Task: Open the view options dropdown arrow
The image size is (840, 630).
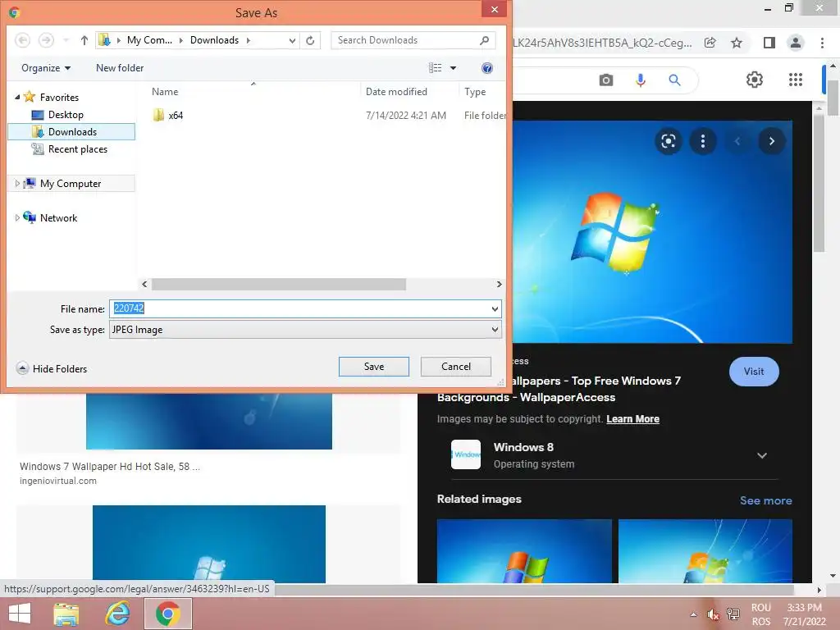Action: pyautogui.click(x=453, y=68)
